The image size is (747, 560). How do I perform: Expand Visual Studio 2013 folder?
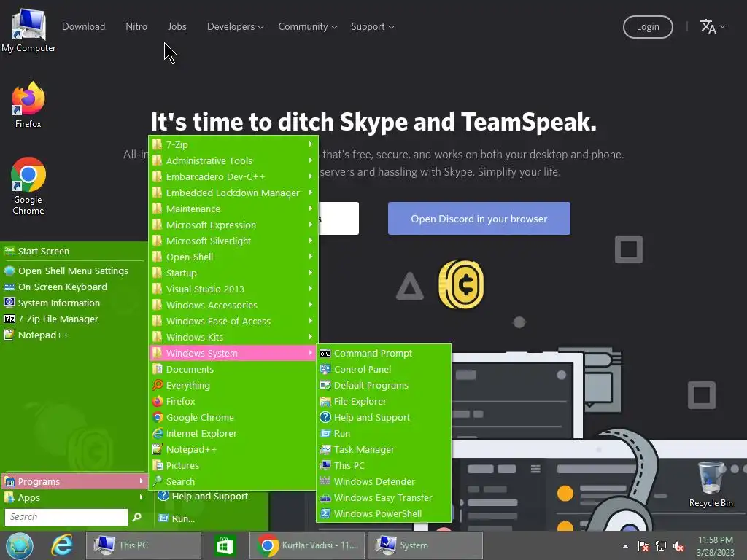233,289
